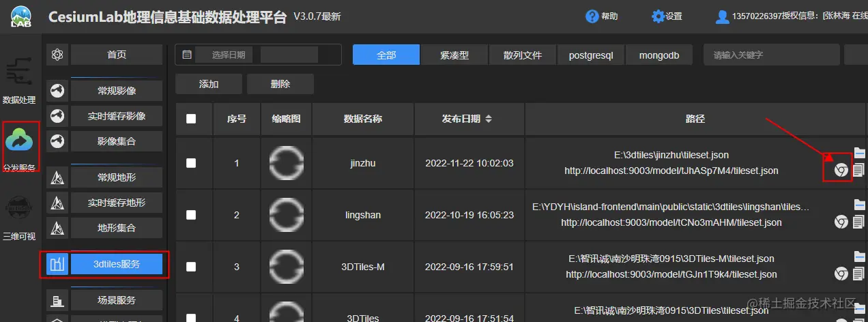Open 实时缓存影像 menu item
This screenshot has width=868, height=322.
[x=117, y=116]
